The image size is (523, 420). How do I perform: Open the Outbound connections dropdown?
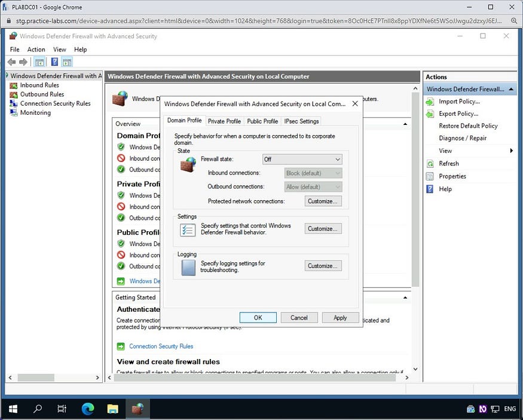coord(313,187)
